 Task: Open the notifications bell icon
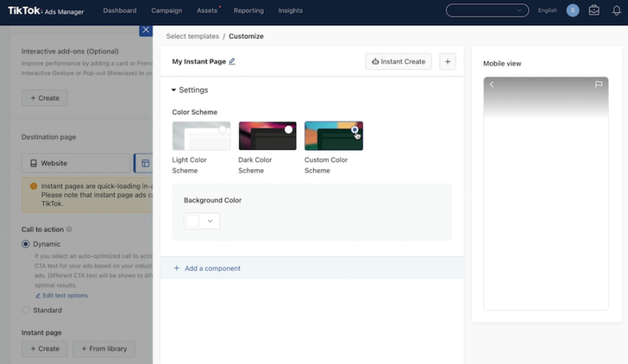(615, 10)
